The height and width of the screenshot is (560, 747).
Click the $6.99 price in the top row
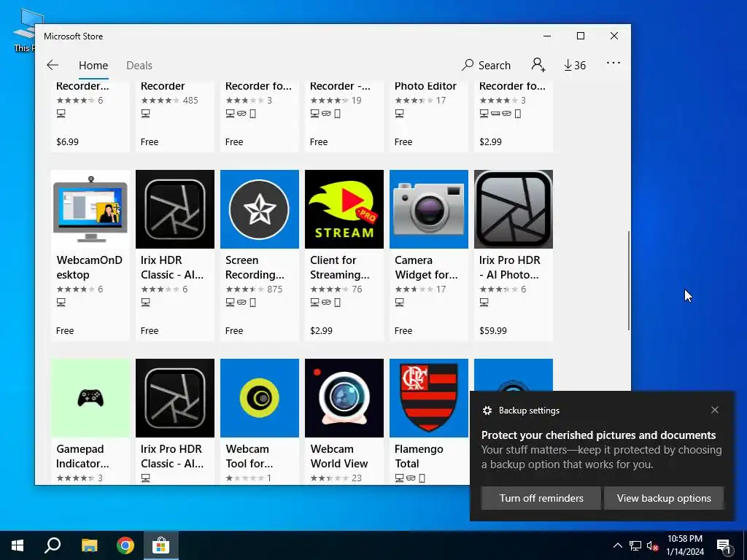67,141
